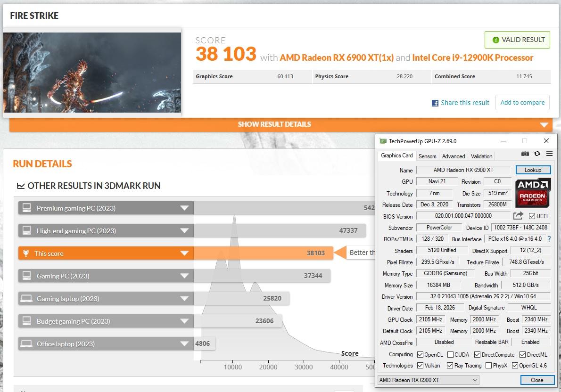The height and width of the screenshot is (392, 561).
Task: Click the GPU-Z refresh icon
Action: click(537, 154)
